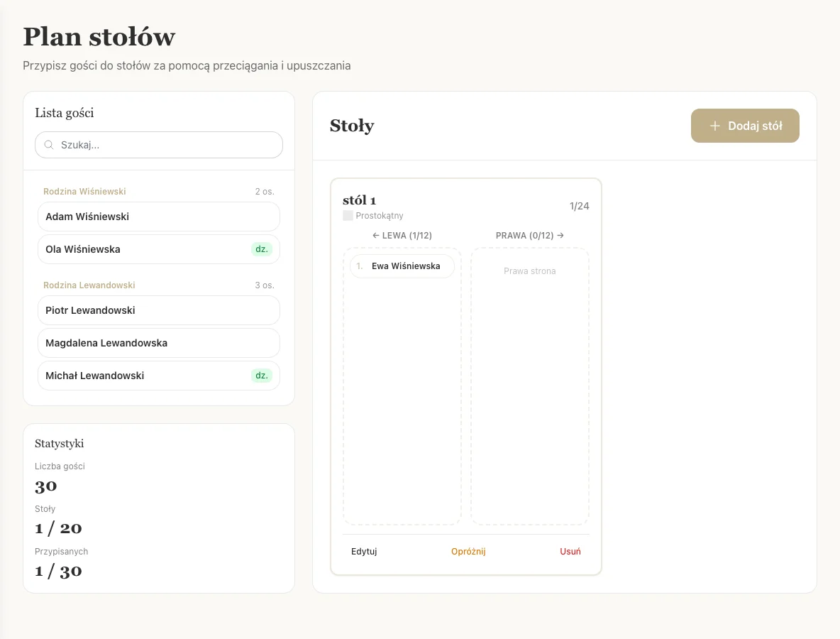840x639 pixels.
Task: Click the stół 1 table title
Action: click(x=359, y=200)
